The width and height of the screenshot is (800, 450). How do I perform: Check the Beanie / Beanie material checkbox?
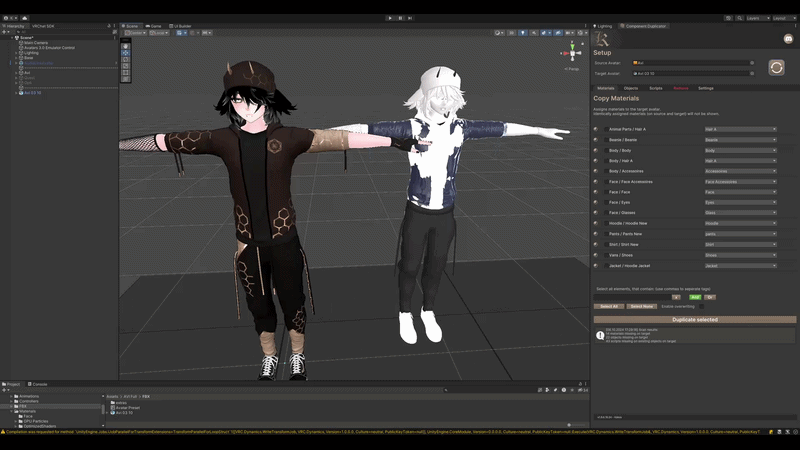click(606, 140)
